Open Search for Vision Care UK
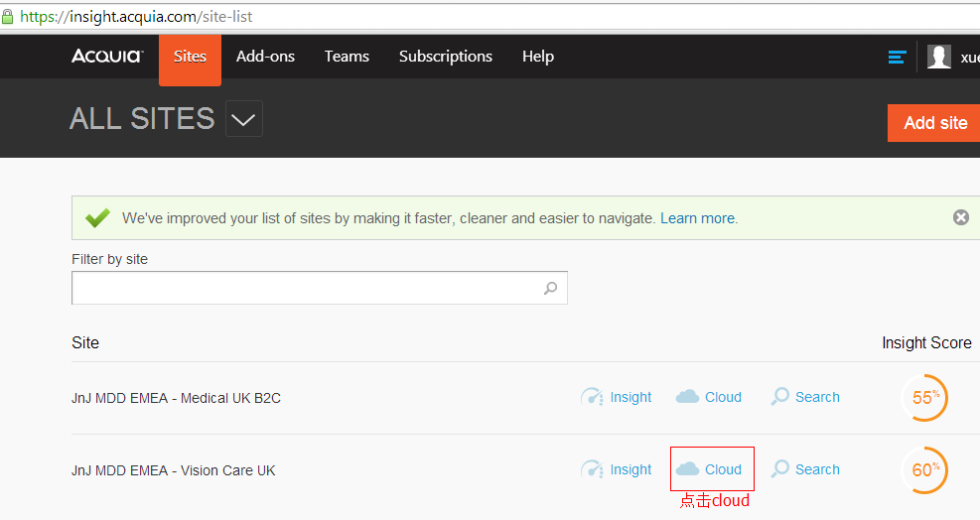 click(817, 470)
